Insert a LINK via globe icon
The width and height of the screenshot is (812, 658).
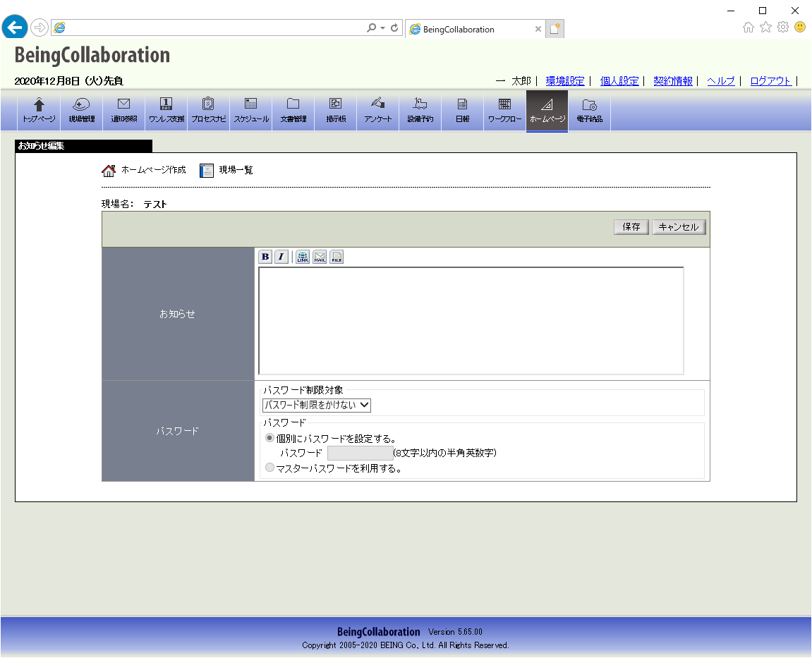click(x=303, y=257)
